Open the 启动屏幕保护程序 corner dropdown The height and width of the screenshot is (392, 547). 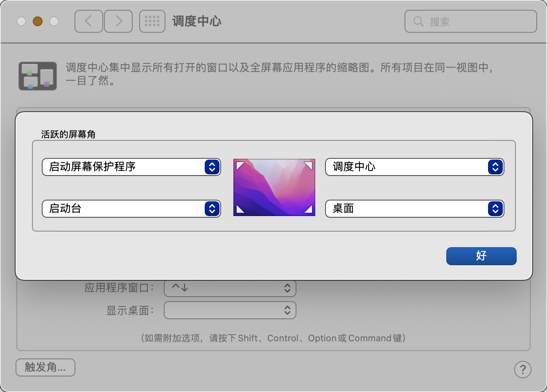point(131,167)
